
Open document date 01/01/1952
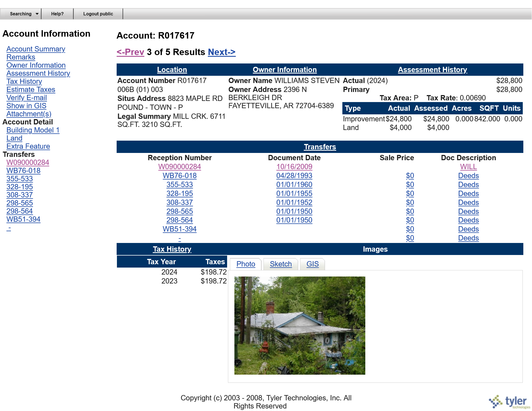294,202
